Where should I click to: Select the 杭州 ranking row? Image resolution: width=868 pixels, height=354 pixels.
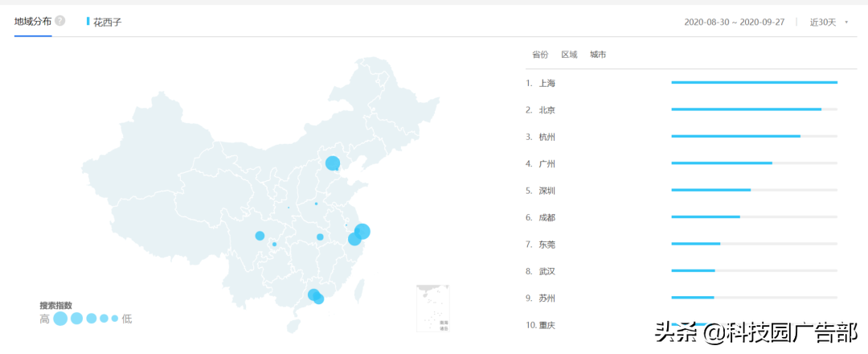tap(682, 137)
